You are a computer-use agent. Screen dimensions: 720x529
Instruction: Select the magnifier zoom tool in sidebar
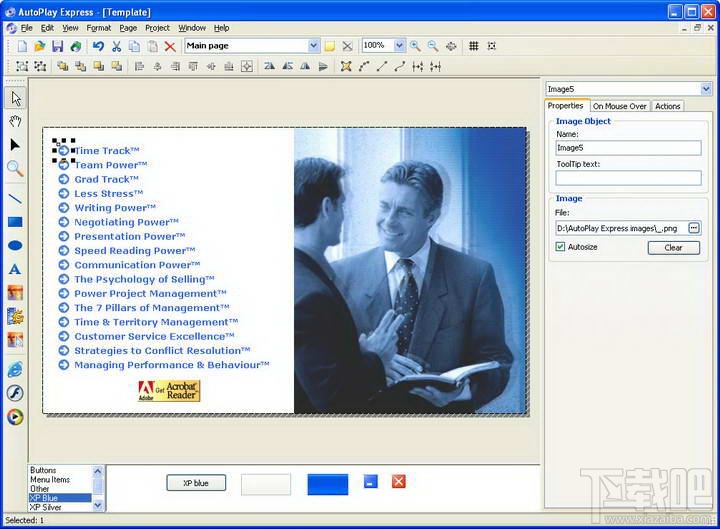[15, 169]
